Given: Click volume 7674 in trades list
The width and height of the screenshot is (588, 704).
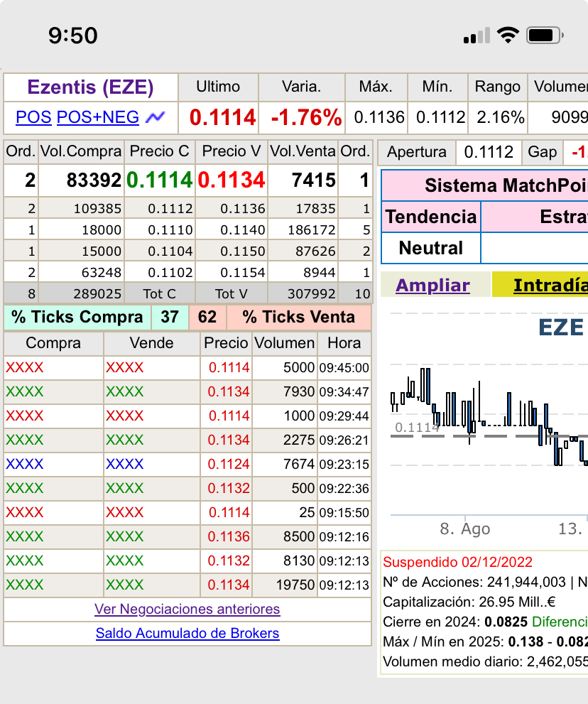Looking at the screenshot, I should [298, 465].
